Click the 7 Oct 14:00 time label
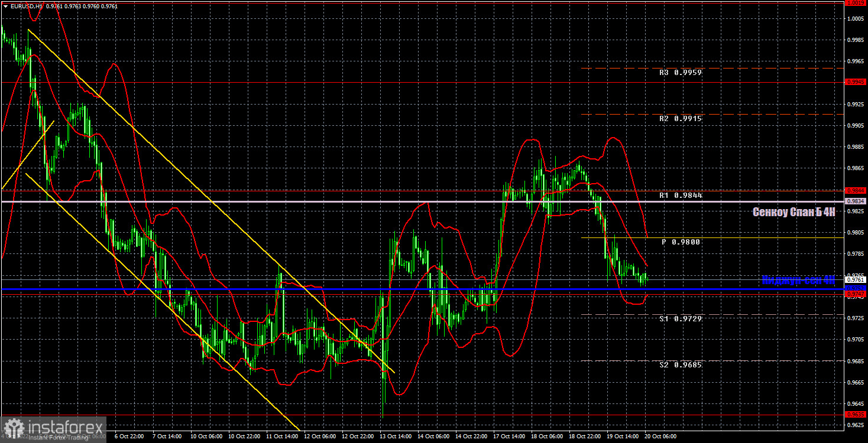The width and height of the screenshot is (868, 443). (x=166, y=437)
